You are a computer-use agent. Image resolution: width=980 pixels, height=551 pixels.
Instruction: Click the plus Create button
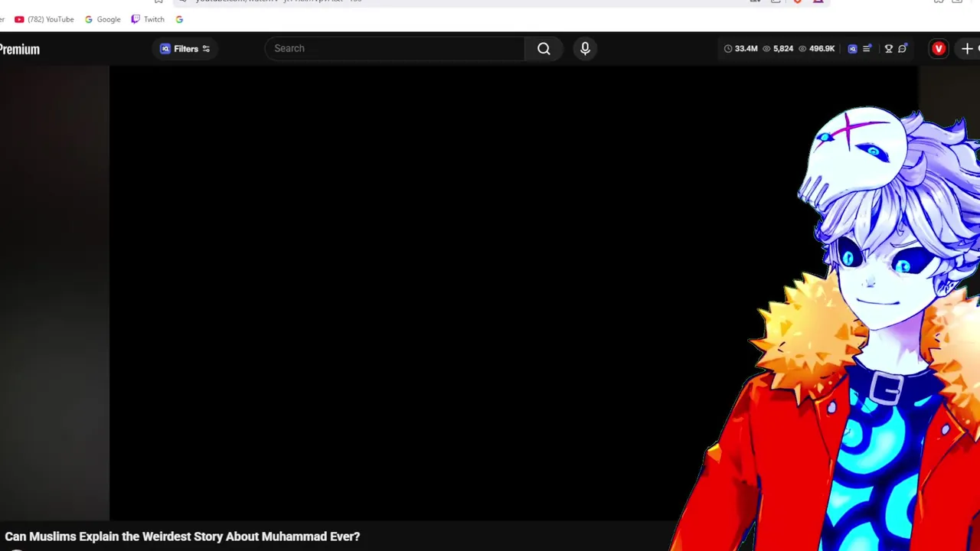[967, 49]
